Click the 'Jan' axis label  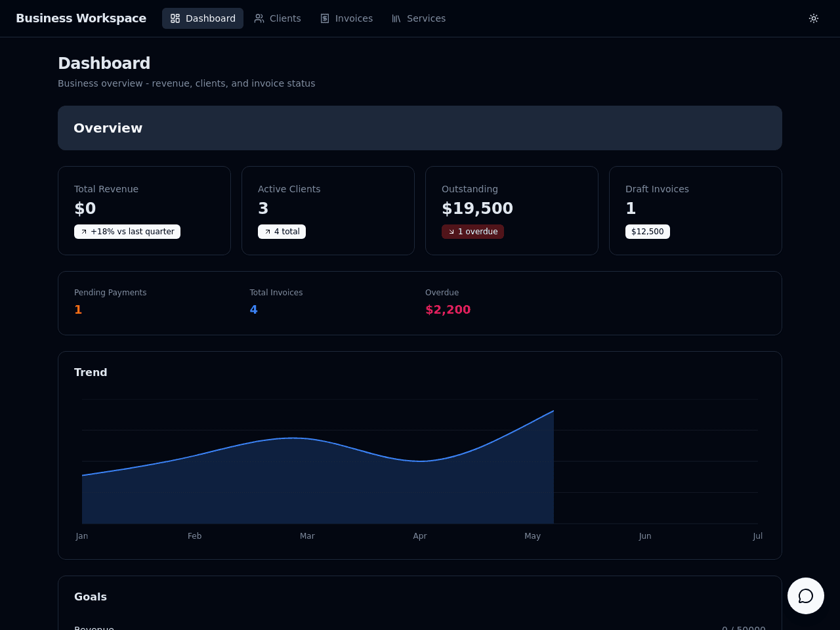point(82,536)
